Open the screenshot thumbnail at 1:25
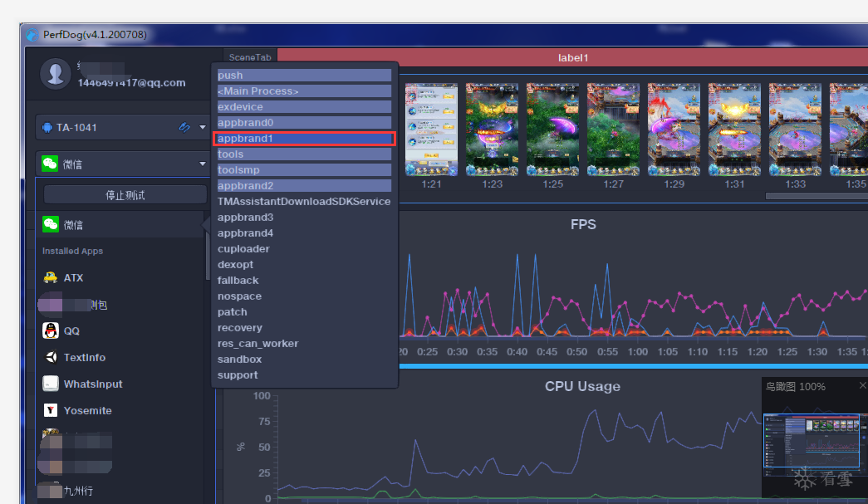Screen dimensions: 868x504 tap(552, 130)
